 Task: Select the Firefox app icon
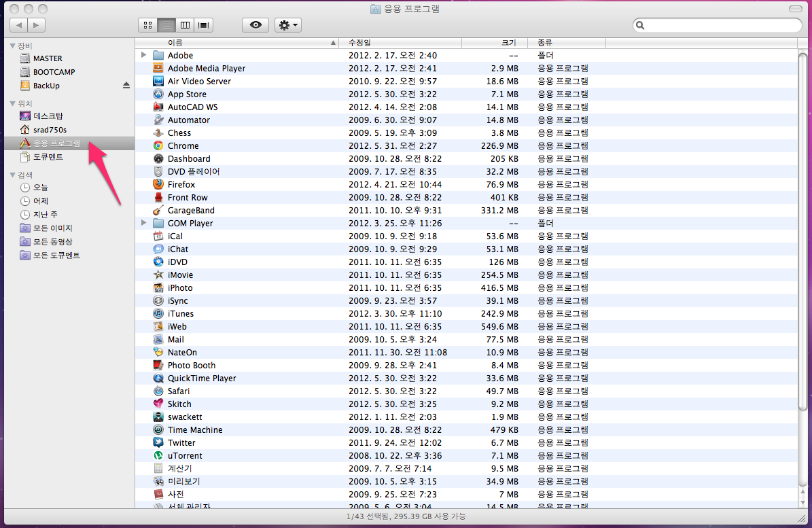[x=158, y=184]
